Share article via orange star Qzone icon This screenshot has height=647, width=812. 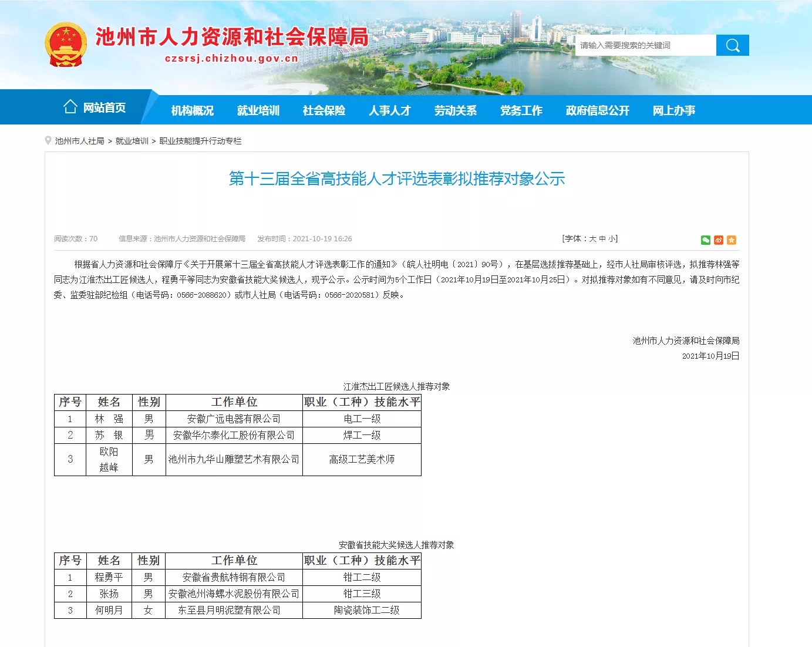[x=732, y=240]
